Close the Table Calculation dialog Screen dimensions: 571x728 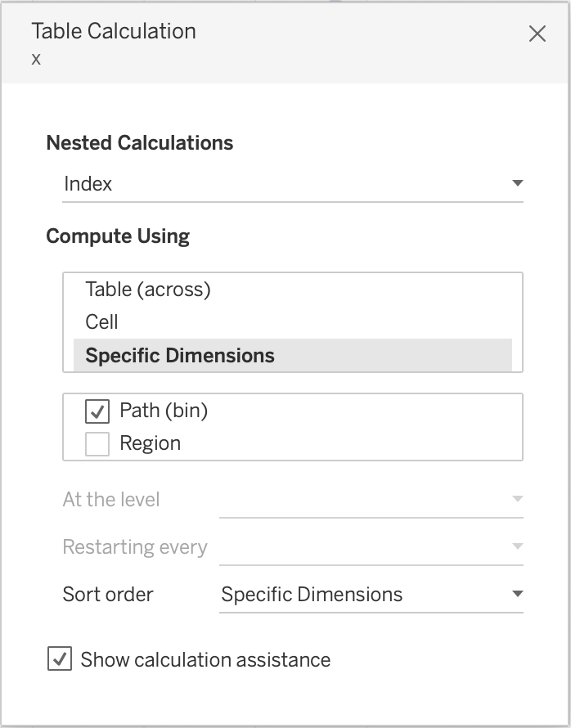point(537,34)
